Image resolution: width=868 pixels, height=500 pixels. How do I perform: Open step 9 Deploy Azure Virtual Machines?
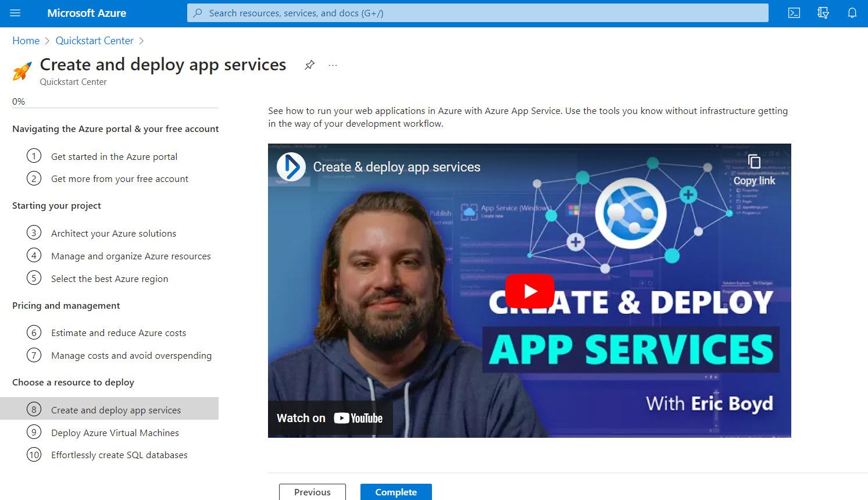click(115, 433)
